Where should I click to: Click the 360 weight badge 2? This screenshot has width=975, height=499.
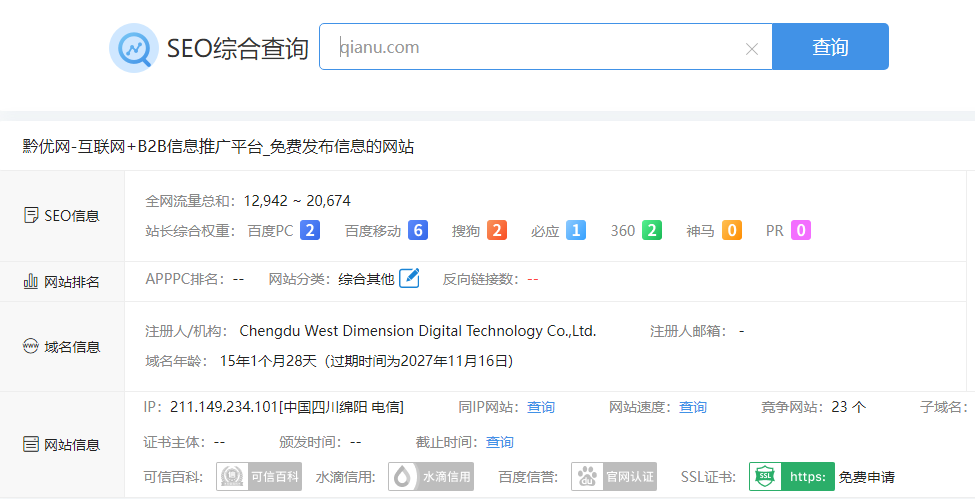pyautogui.click(x=652, y=231)
